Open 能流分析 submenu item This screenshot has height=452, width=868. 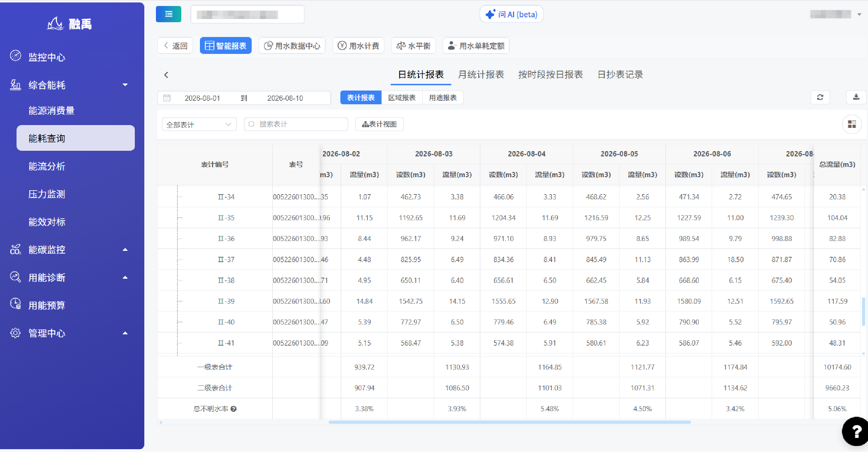pos(47,166)
